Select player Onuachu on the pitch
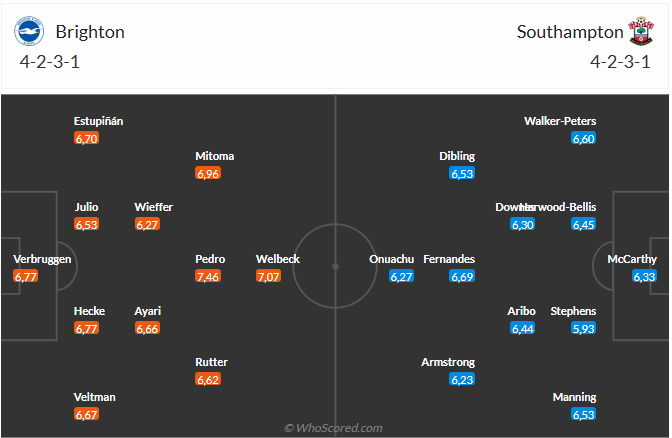 [x=390, y=259]
